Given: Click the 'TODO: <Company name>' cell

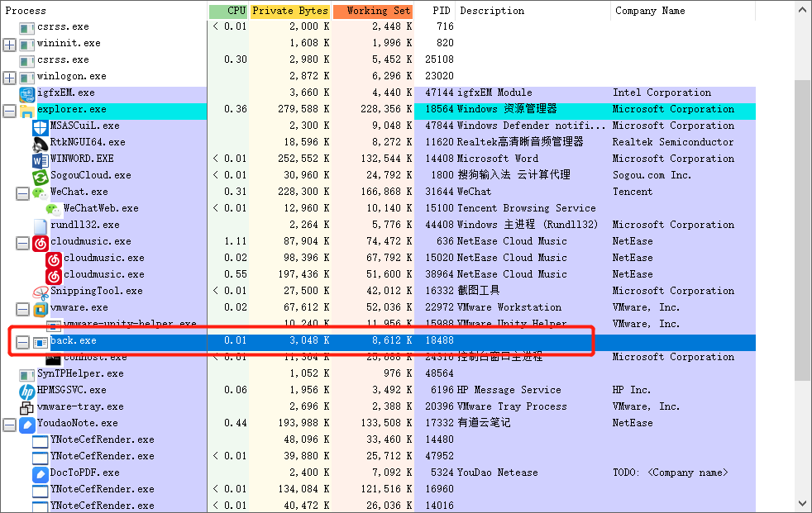Looking at the screenshot, I should click(x=670, y=473).
